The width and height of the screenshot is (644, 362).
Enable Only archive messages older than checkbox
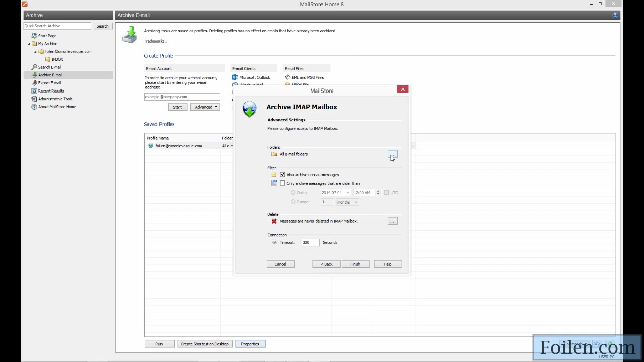coord(282,183)
